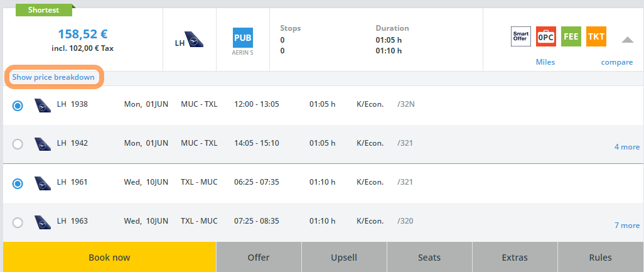Open the Upsell tab
Image resolution: width=644 pixels, height=272 pixels.
click(x=344, y=258)
